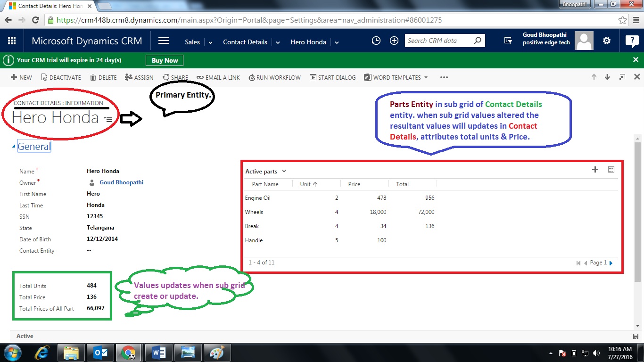Screen dimensions: 644x362
Task: Add a record using the subgrid plus icon
Action: pos(595,170)
